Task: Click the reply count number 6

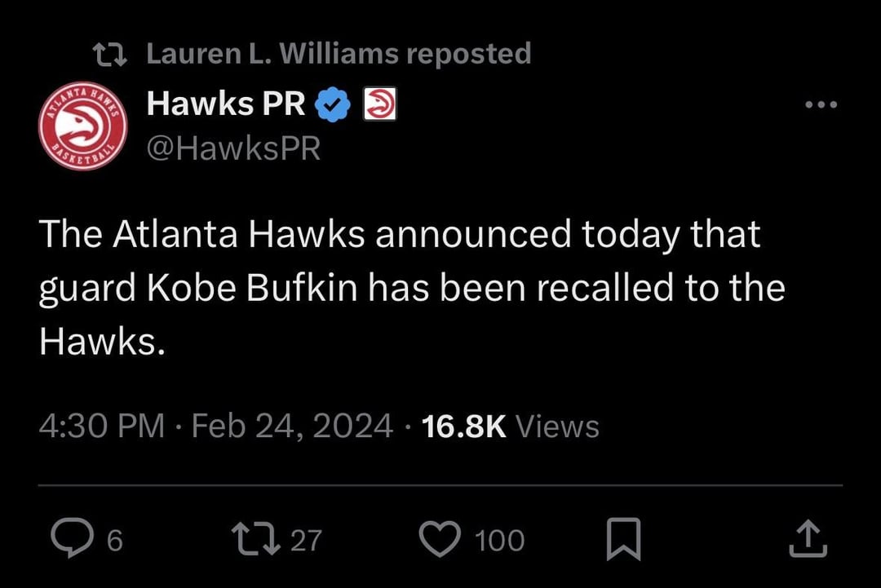Action: point(115,540)
